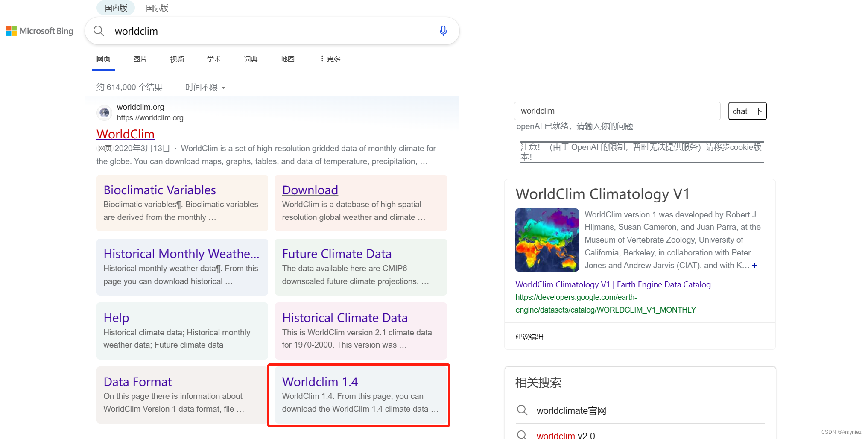Open WorldClim Climatology V1 Earth Engine link

click(613, 284)
